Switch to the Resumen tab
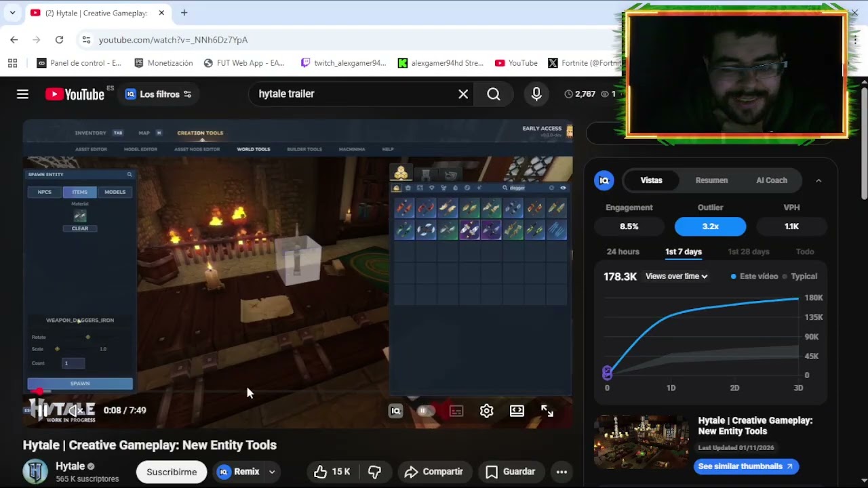This screenshot has width=868, height=488. click(711, 180)
